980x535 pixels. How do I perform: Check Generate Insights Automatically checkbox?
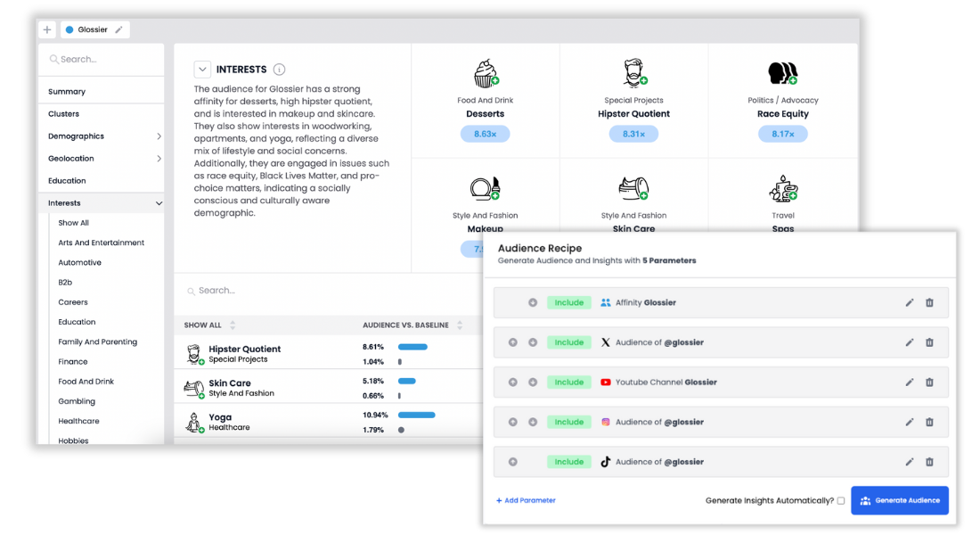(841, 500)
